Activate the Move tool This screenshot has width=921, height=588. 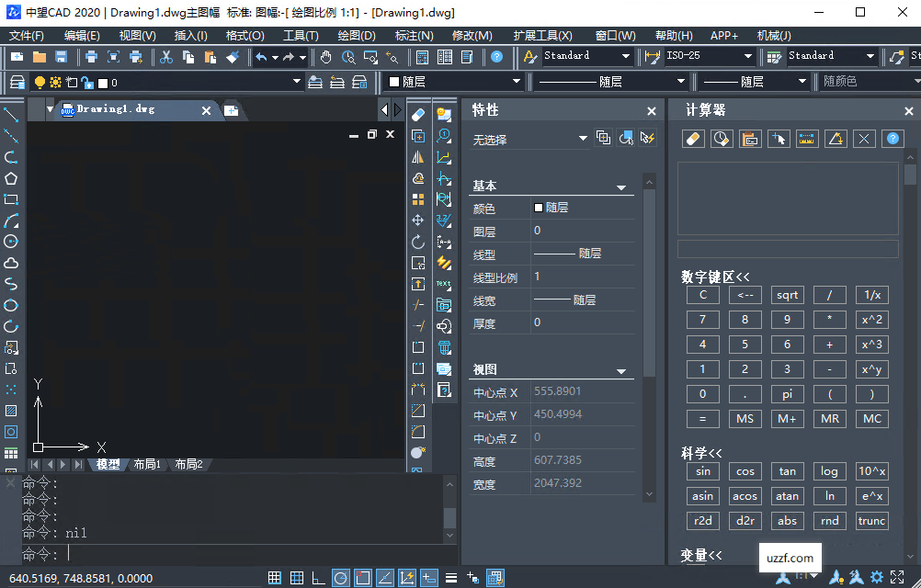[417, 220]
